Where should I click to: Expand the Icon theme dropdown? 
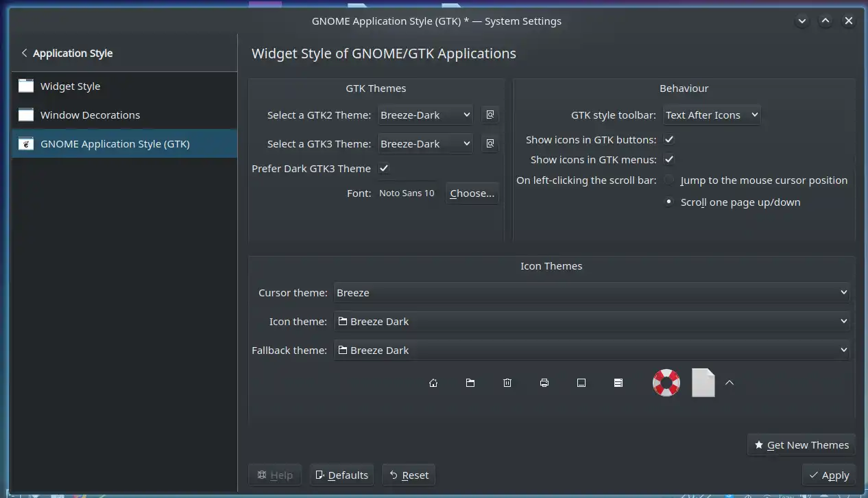point(592,322)
